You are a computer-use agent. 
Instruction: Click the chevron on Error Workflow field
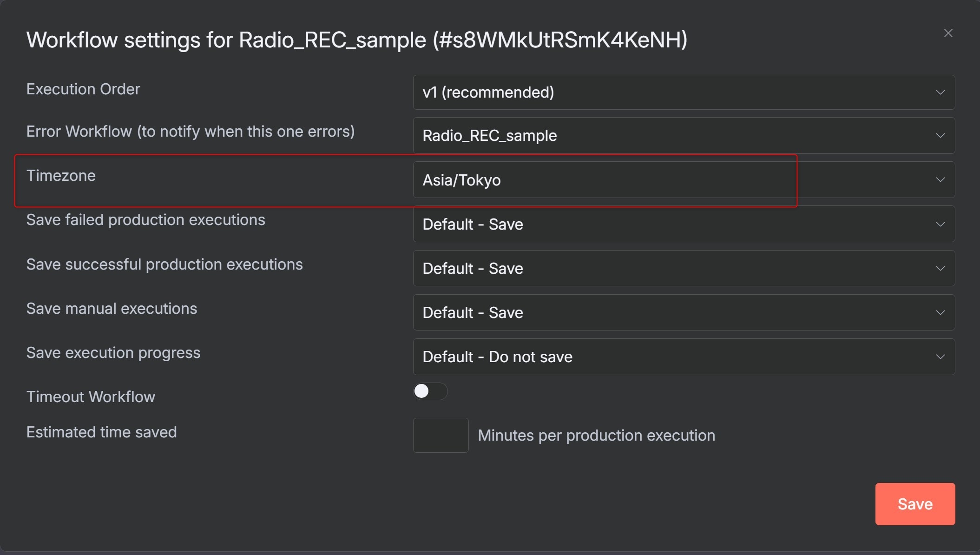(x=940, y=136)
